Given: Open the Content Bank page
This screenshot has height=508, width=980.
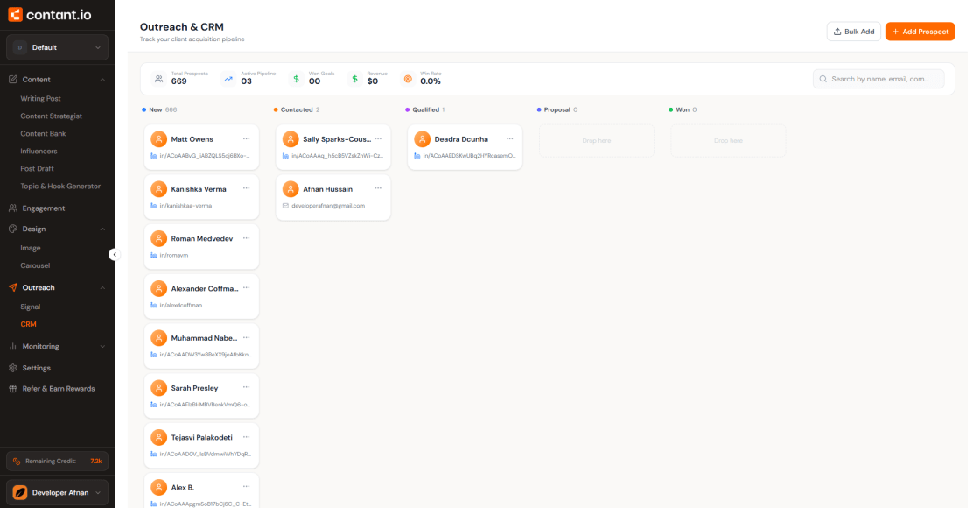Looking at the screenshot, I should pyautogui.click(x=43, y=133).
